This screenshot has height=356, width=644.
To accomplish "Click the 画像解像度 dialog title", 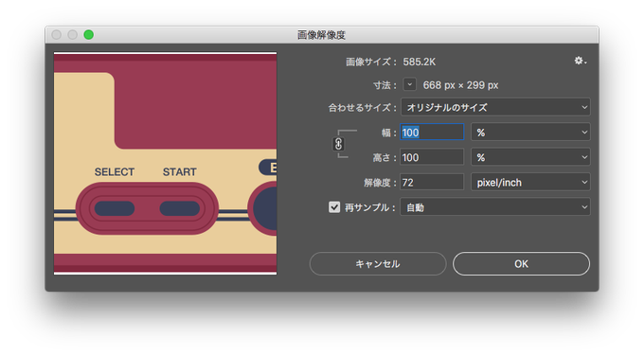I will click(x=322, y=35).
